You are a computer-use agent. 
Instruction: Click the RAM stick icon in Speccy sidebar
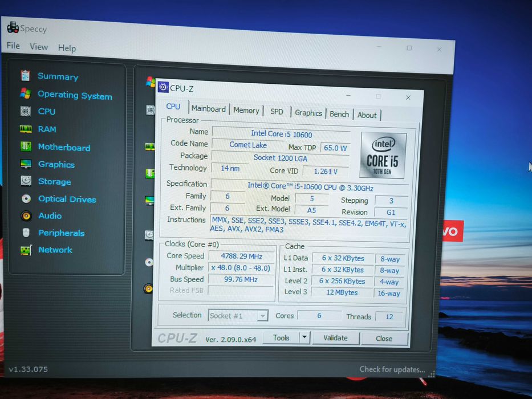[x=26, y=129]
